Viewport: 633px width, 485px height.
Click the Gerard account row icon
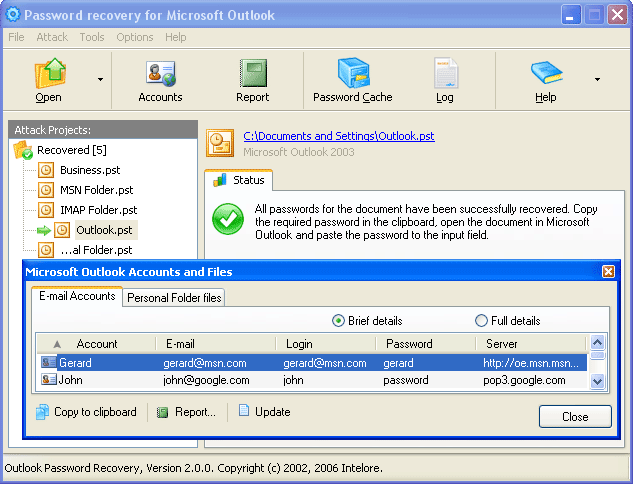click(48, 362)
